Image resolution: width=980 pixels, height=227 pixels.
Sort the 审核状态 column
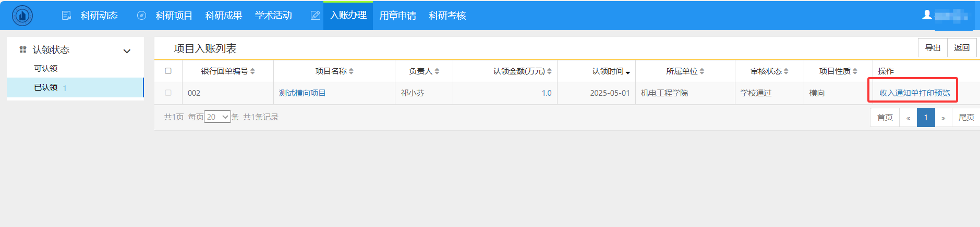tap(786, 71)
